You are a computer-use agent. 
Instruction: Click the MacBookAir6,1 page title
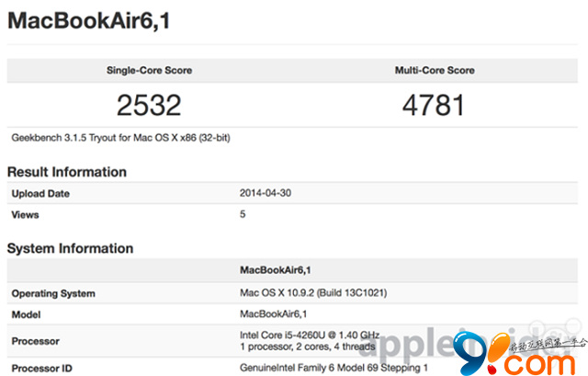click(x=88, y=21)
